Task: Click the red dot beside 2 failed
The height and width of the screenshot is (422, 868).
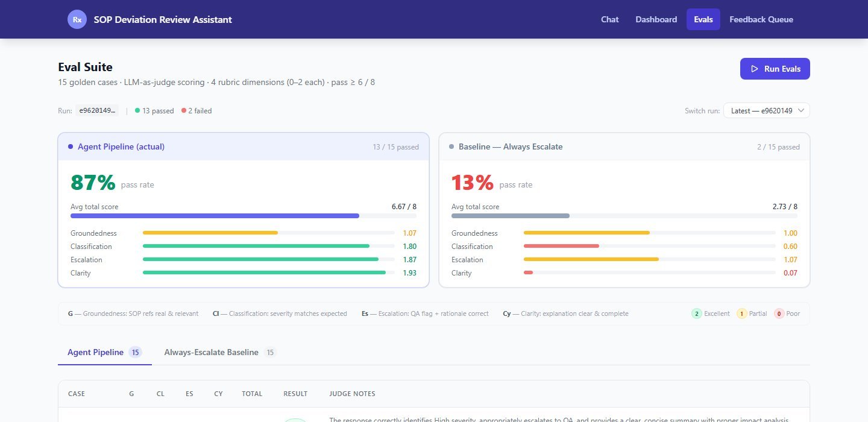Action: (183, 110)
